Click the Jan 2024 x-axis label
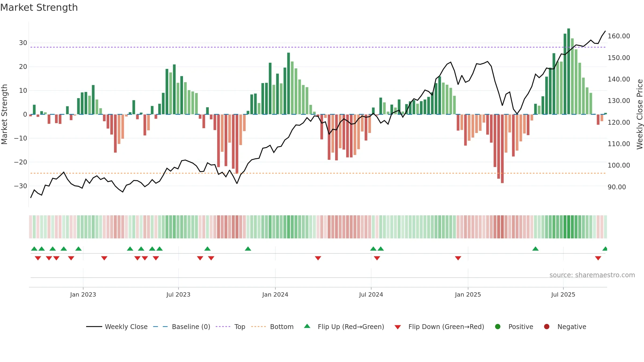644x362 pixels. (x=275, y=294)
